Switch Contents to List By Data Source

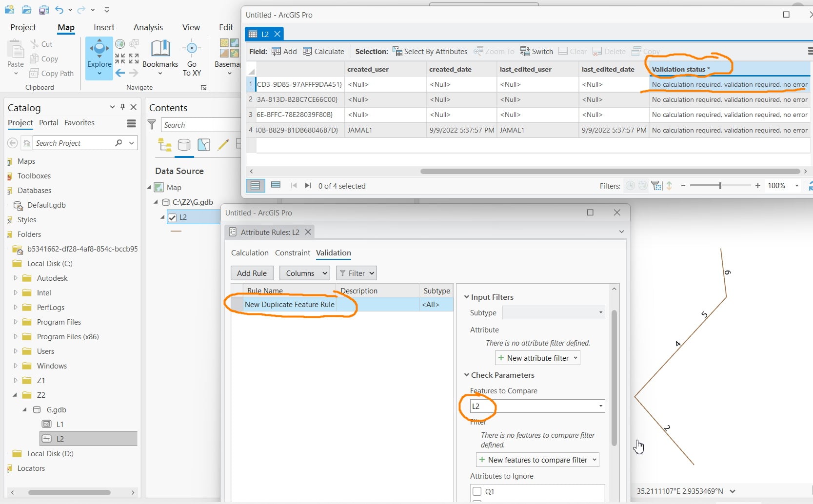point(184,145)
